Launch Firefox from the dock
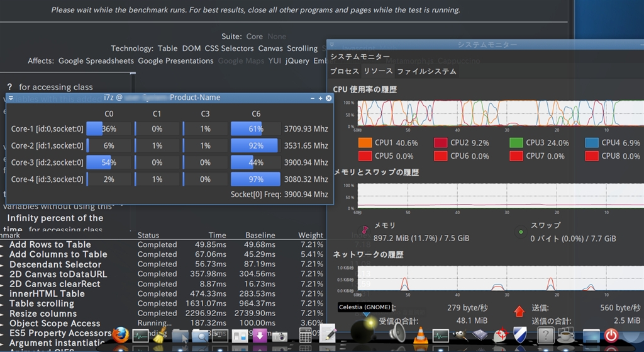Screen dimensions: 644x352 (121, 335)
